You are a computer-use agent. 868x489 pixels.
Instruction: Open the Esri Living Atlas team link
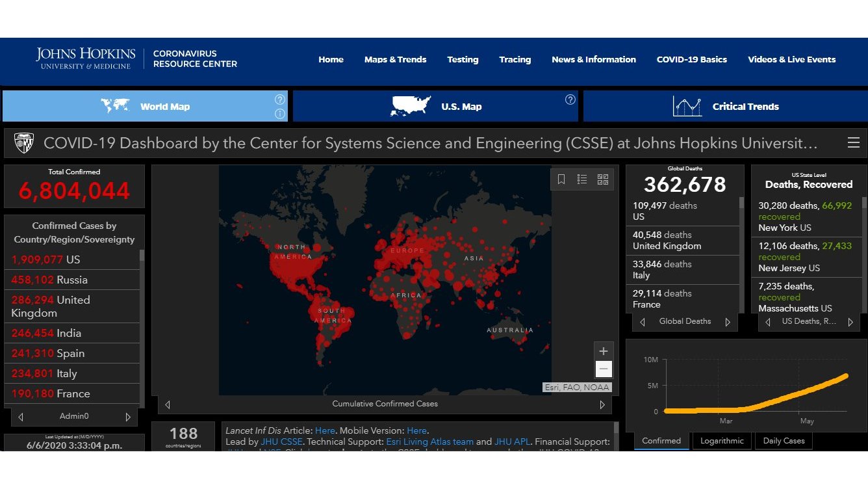(x=429, y=442)
